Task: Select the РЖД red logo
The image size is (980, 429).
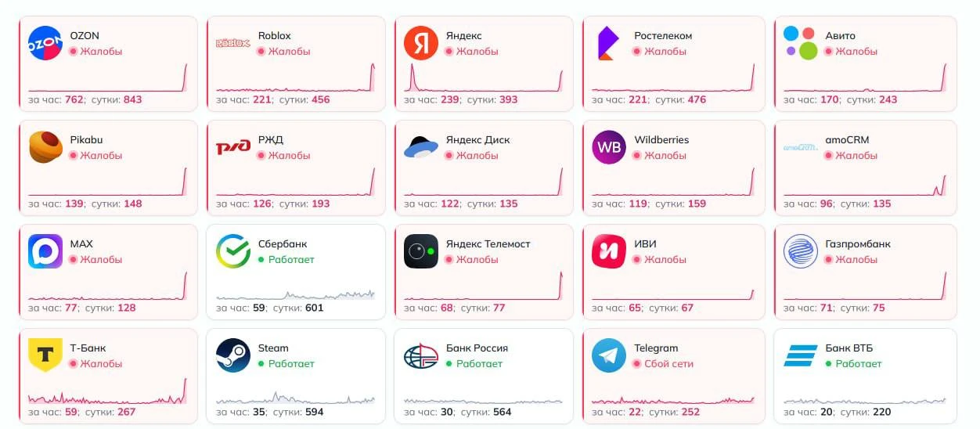Action: [x=232, y=147]
